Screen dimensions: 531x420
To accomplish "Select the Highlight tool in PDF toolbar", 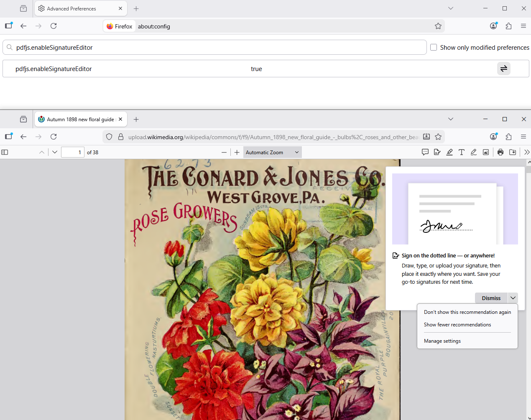I will pos(449,152).
